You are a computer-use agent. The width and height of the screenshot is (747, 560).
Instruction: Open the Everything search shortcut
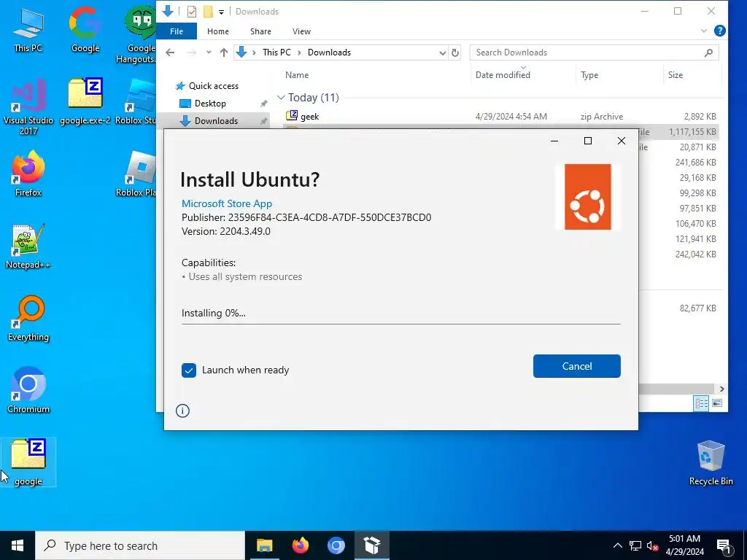28,319
